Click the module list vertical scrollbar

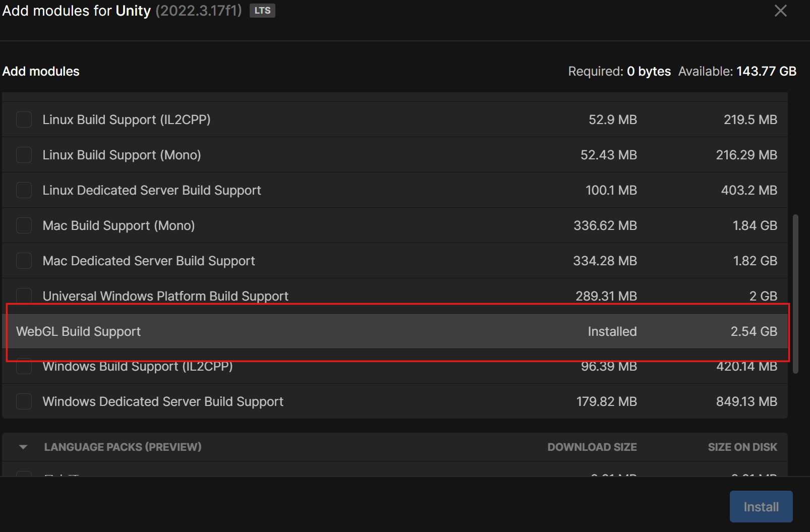click(x=796, y=294)
